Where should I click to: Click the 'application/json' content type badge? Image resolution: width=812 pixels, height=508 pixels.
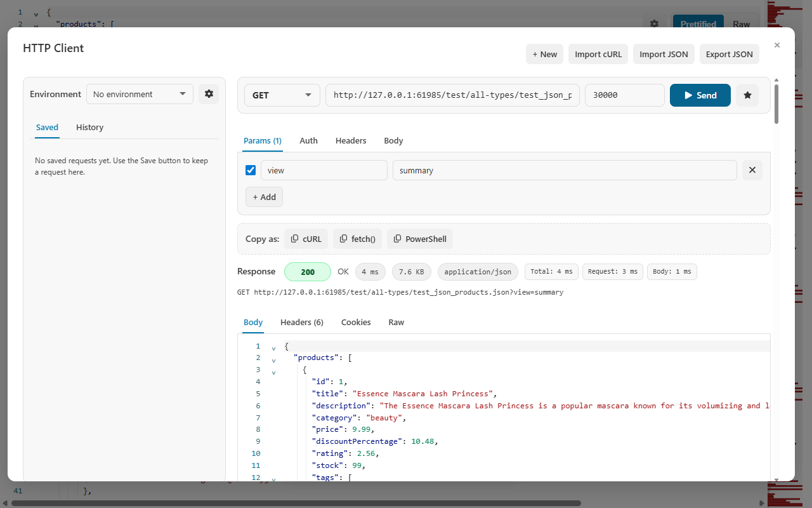tap(478, 272)
